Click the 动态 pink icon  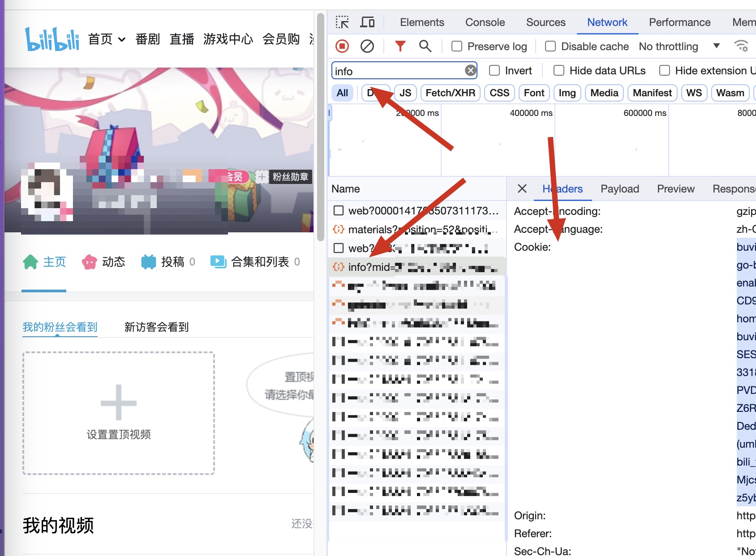coord(89,262)
